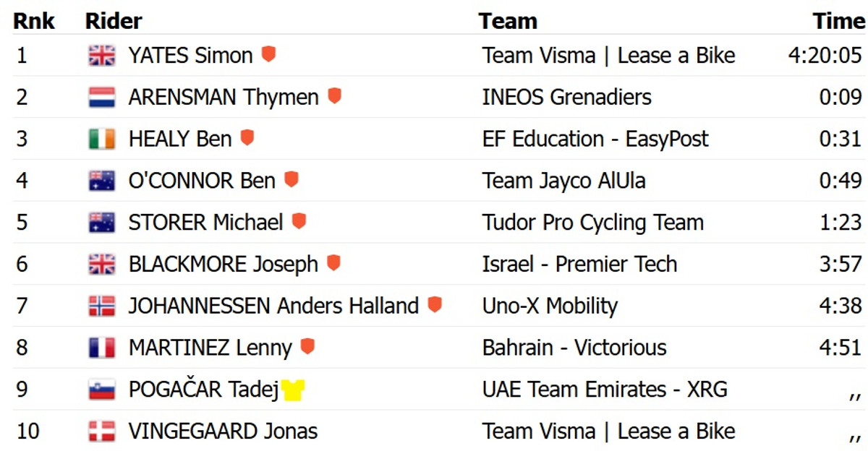The image size is (868, 451).
Task: Click the British flag beside Simon Yates
Action: coord(102,56)
